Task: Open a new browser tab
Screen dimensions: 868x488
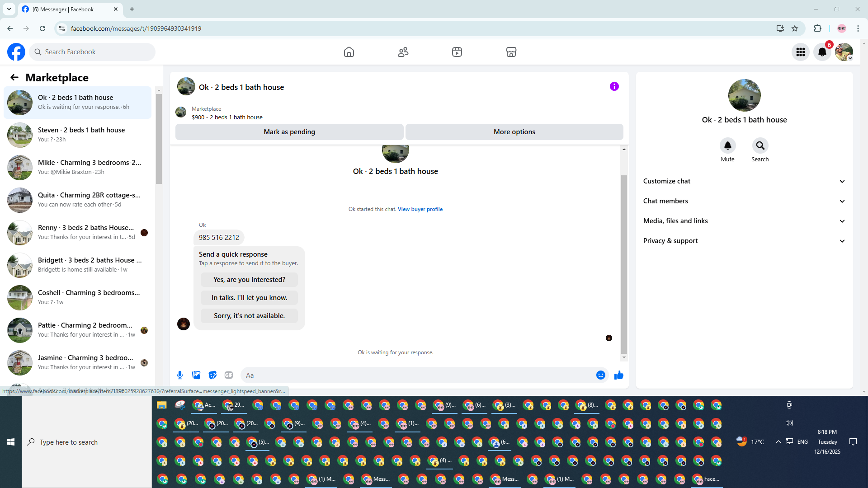Action: coord(132,9)
